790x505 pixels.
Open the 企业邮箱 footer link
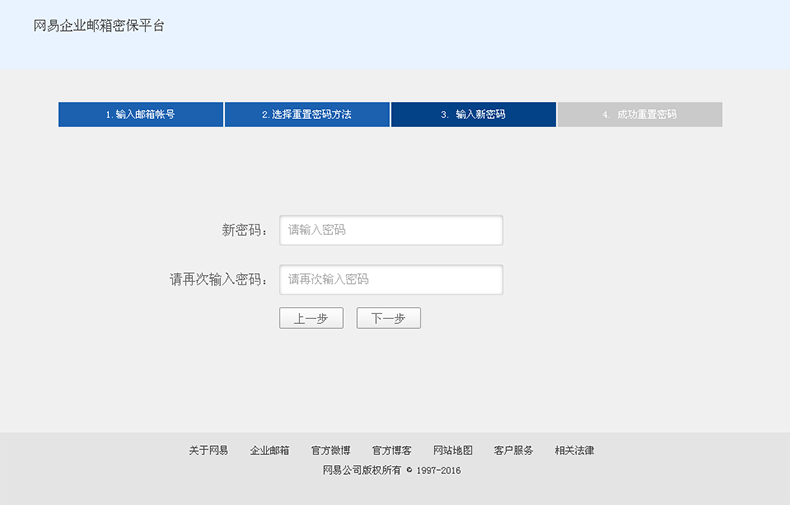tap(269, 451)
